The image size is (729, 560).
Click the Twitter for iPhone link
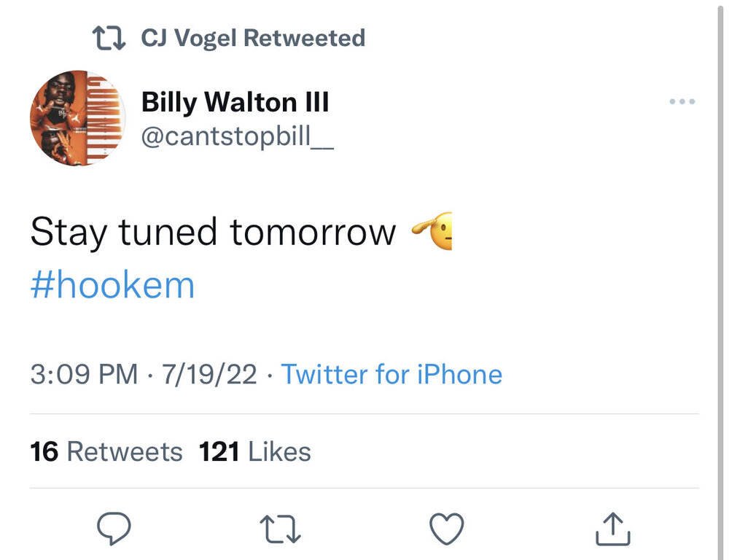click(x=391, y=375)
